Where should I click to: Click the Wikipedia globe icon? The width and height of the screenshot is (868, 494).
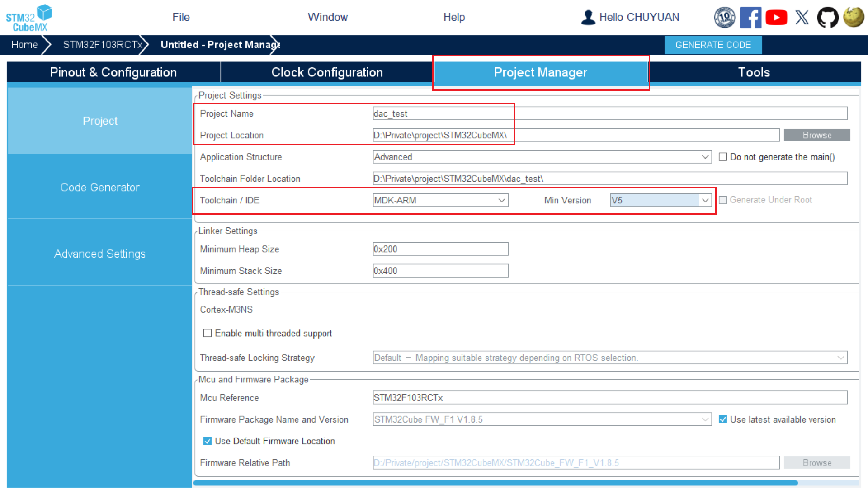(x=853, y=18)
